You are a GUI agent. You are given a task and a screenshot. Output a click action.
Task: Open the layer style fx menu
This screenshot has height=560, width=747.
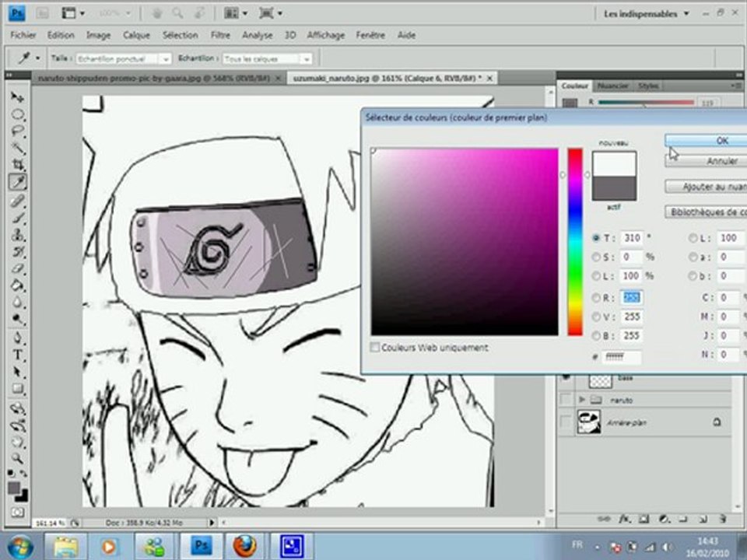click(624, 519)
